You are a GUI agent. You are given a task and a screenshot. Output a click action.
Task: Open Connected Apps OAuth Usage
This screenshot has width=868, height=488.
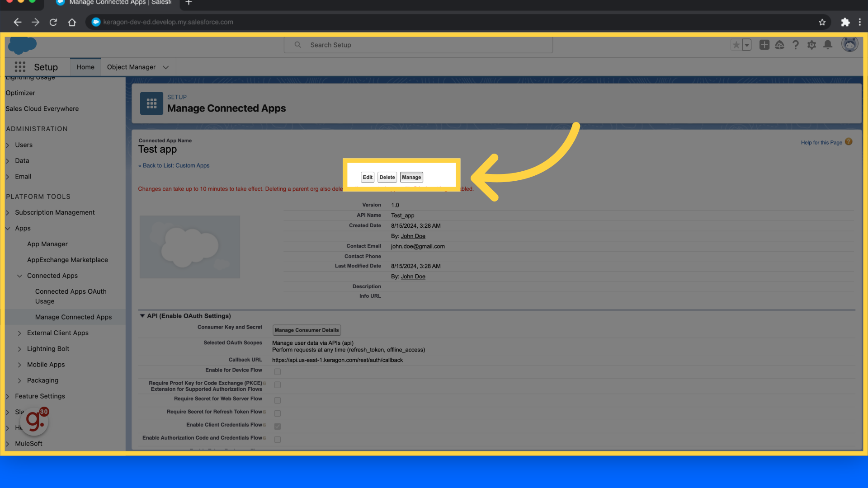(x=71, y=296)
